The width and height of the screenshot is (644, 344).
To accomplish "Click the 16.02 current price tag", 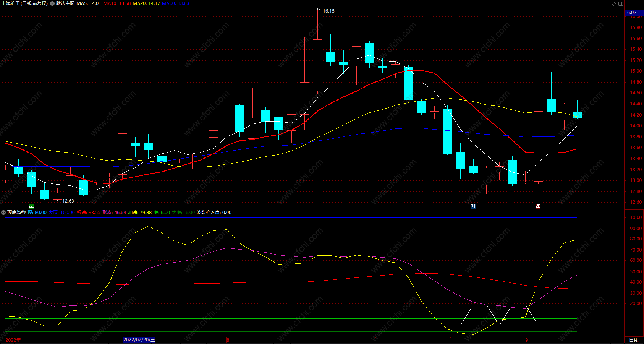I will (x=634, y=13).
